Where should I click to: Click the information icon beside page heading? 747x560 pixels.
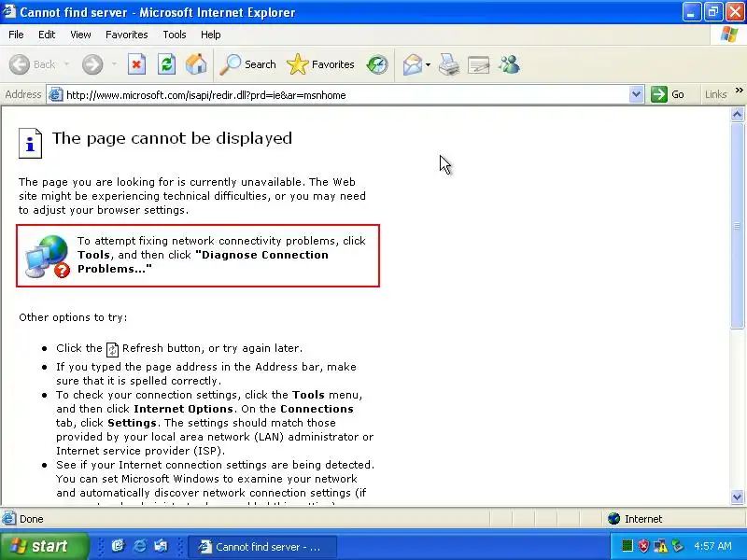[30, 144]
